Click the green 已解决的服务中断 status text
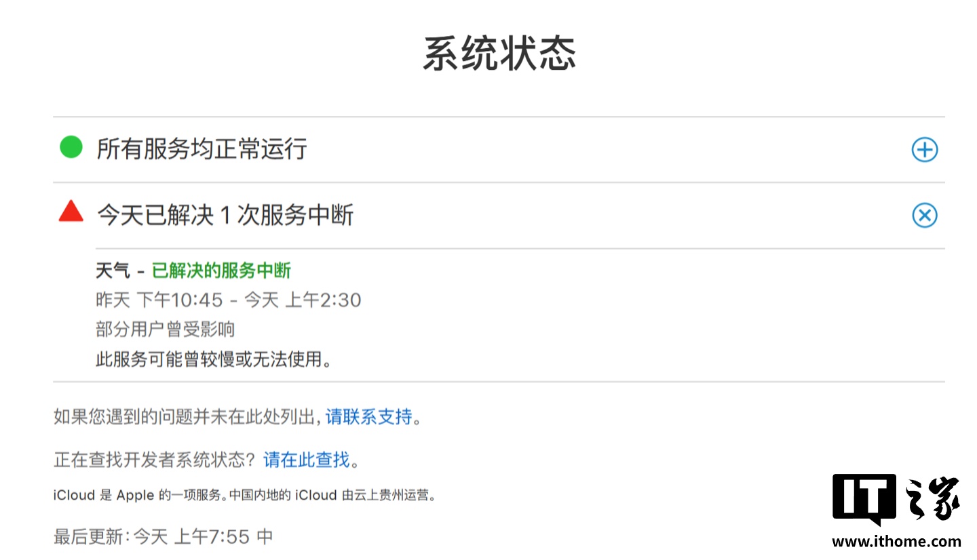The image size is (977, 560). 221,271
